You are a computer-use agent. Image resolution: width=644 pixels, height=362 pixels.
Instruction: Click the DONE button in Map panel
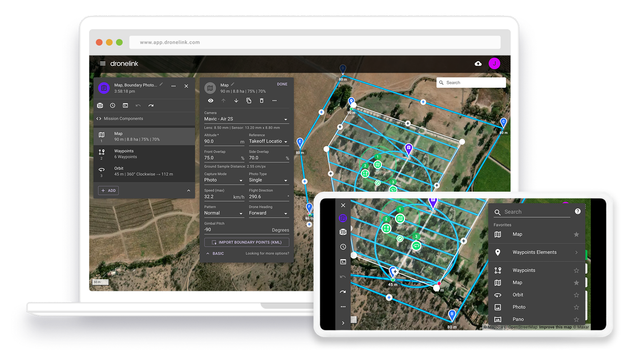[282, 84]
